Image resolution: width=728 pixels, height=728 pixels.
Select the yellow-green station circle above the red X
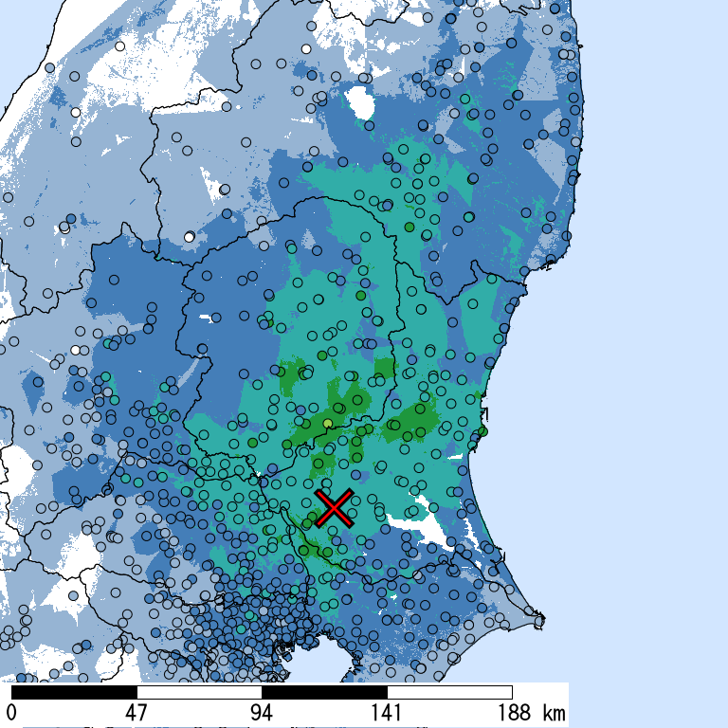[328, 423]
